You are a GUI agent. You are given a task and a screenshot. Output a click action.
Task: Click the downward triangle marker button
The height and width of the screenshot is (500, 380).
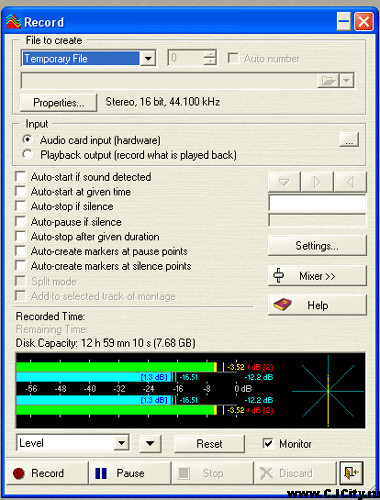(x=284, y=182)
